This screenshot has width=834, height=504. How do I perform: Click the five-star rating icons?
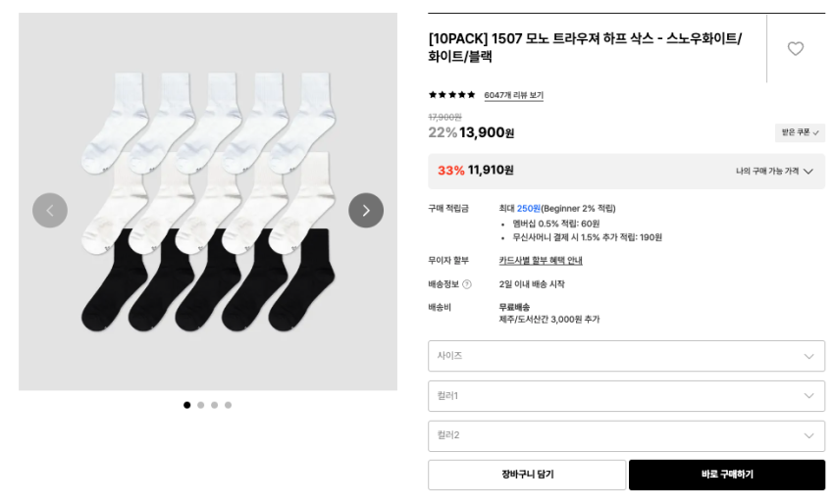tap(451, 95)
